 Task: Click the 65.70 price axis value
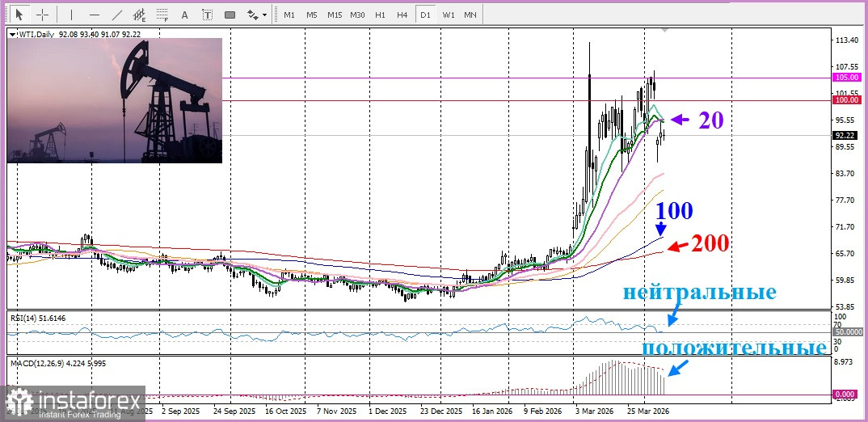tap(847, 254)
